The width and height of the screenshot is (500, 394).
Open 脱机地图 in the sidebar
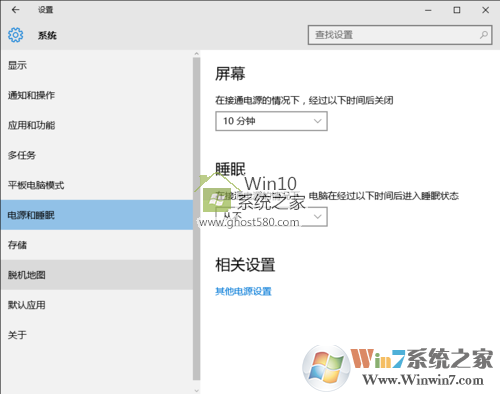pos(97,275)
